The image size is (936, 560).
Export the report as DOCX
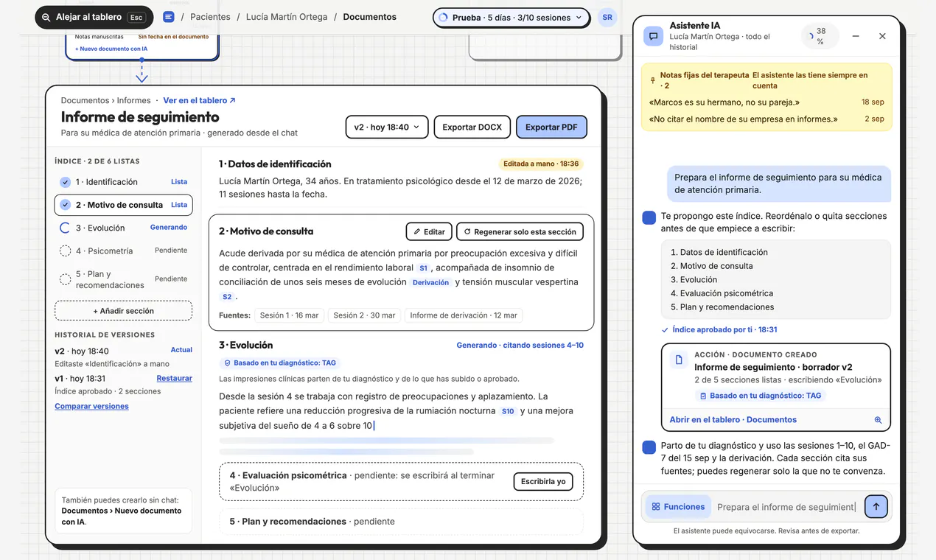(472, 127)
